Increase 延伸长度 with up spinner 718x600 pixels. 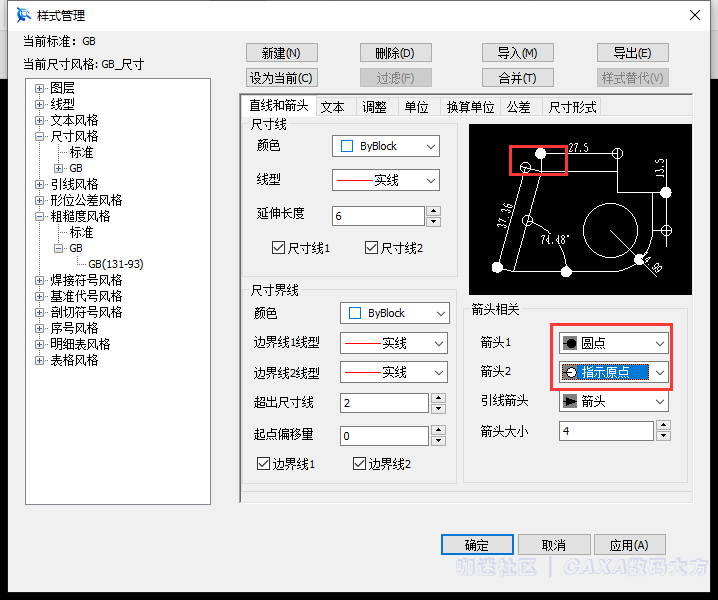point(433,211)
